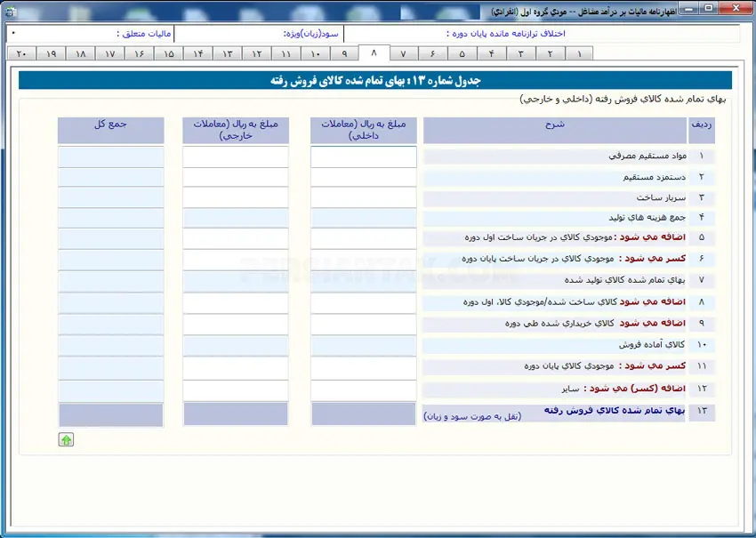Select tab 12
The height and width of the screenshot is (538, 756).
coord(256,53)
